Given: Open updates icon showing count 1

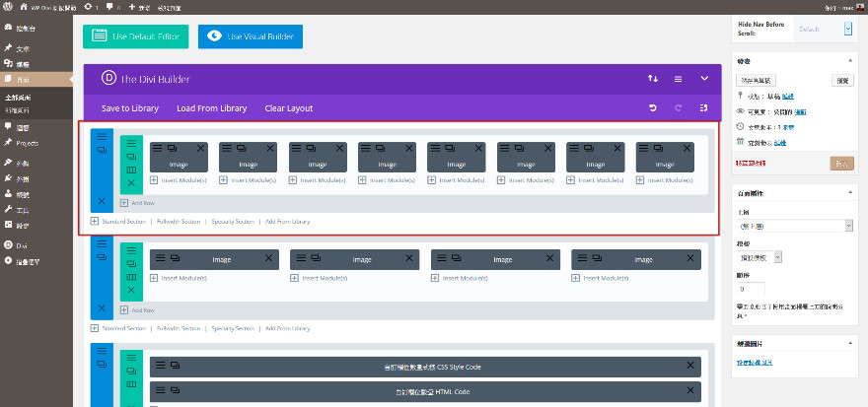Looking at the screenshot, I should coord(92,7).
